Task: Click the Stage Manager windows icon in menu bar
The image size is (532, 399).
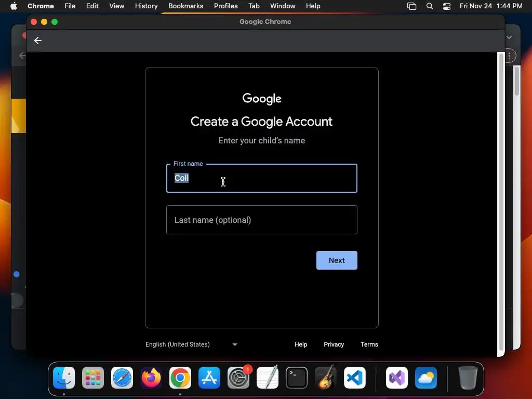Action: coord(411,6)
